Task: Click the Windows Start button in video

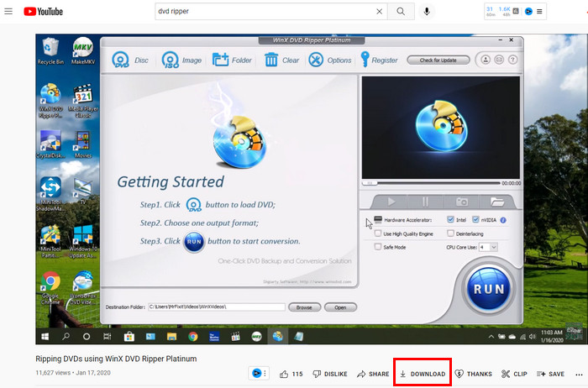Action: coord(45,337)
